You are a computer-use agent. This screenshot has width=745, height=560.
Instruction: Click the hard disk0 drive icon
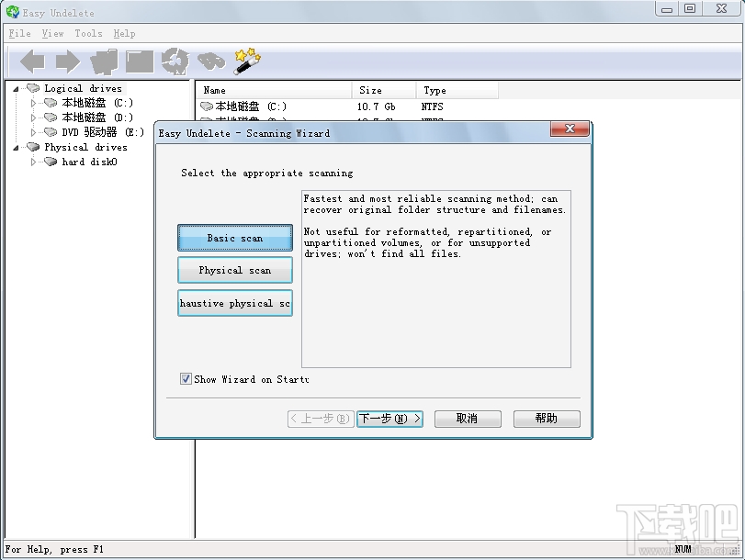click(x=51, y=162)
